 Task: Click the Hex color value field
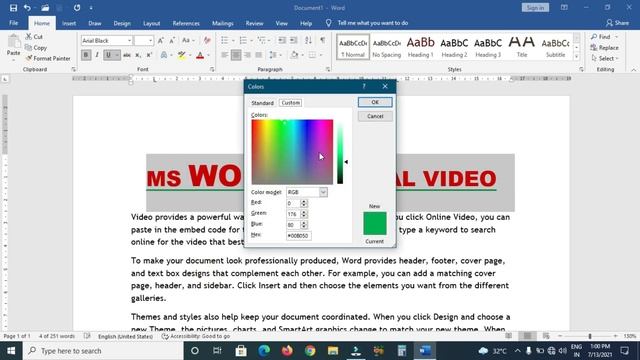pos(299,236)
